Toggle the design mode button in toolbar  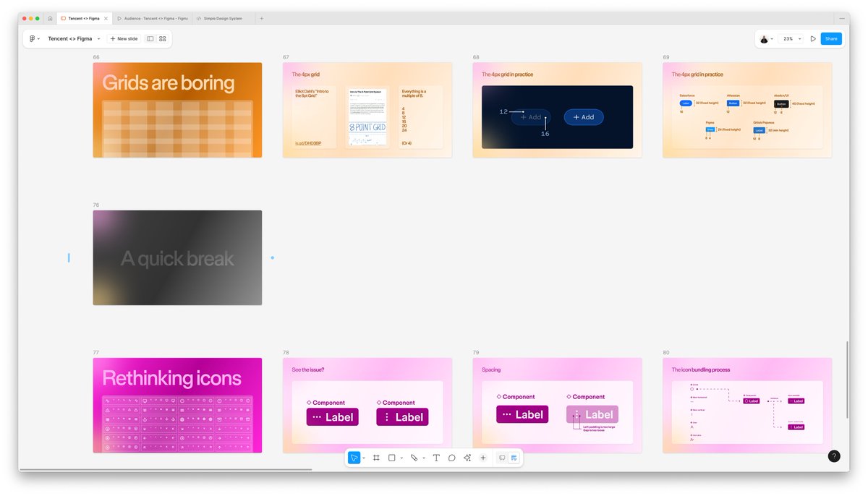(x=514, y=458)
